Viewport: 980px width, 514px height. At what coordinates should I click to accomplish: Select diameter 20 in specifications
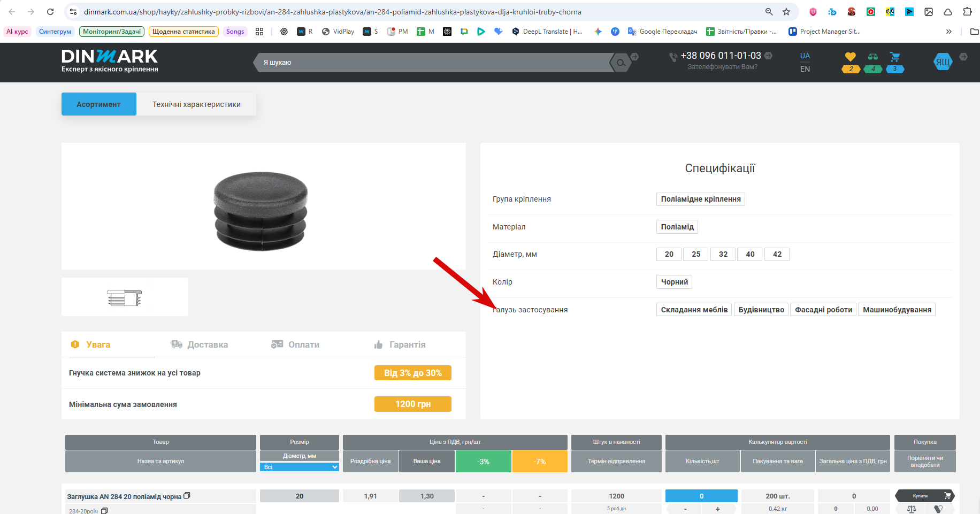click(669, 254)
